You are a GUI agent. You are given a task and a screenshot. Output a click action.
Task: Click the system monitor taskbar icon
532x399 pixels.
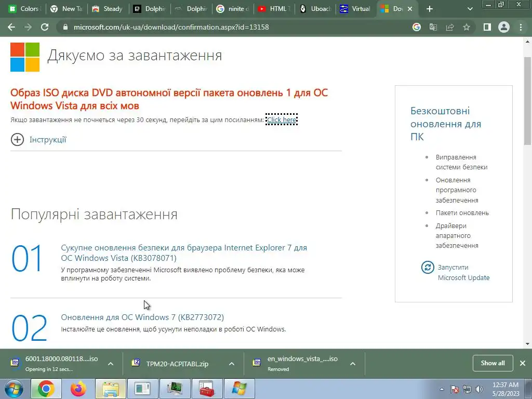(175, 389)
